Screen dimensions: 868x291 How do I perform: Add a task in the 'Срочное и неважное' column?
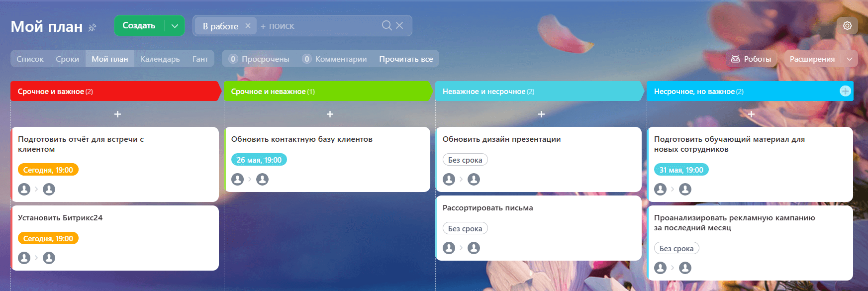click(x=329, y=114)
